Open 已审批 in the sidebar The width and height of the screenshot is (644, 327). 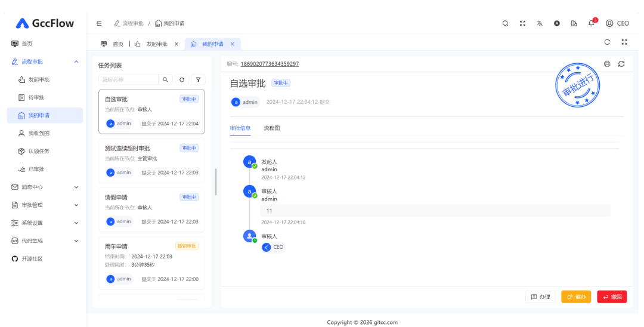click(45, 169)
